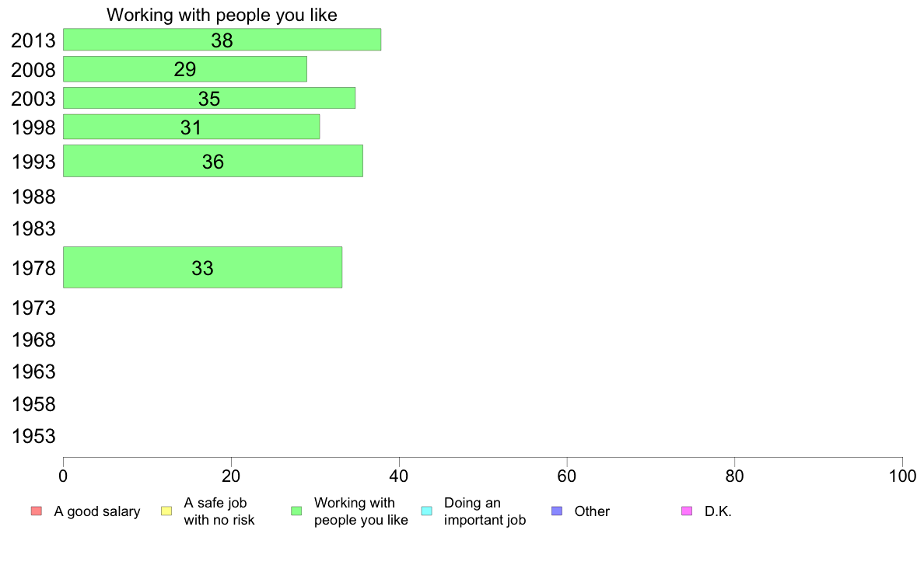Click the red A good salary legend swatch

(37, 511)
